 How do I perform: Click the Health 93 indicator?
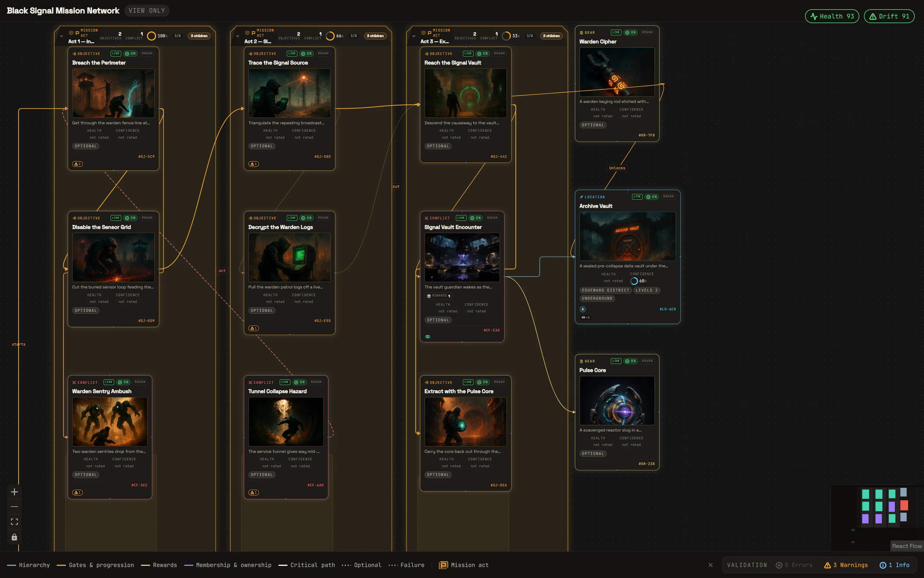(x=832, y=16)
